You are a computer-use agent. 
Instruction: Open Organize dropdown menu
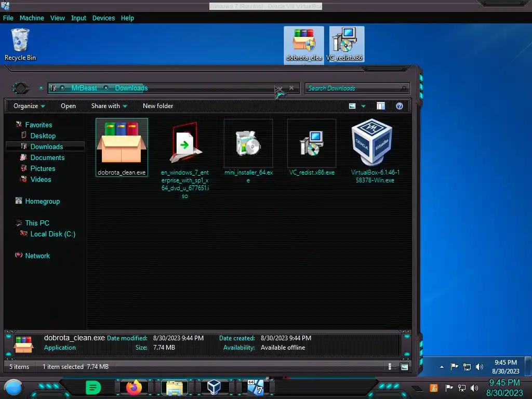pyautogui.click(x=29, y=106)
